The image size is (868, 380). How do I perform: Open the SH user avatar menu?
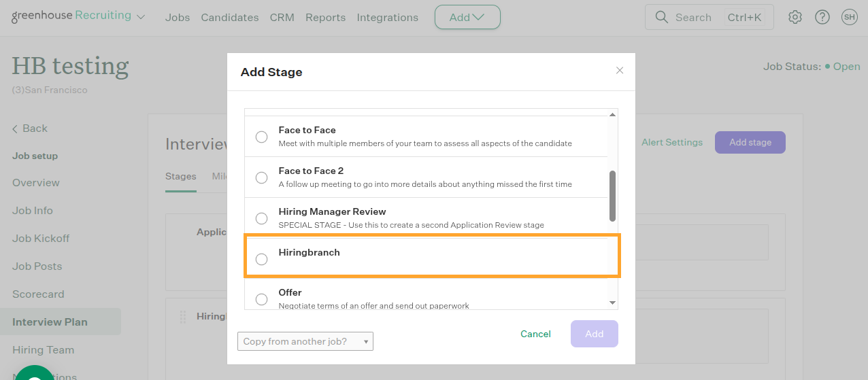point(849,18)
